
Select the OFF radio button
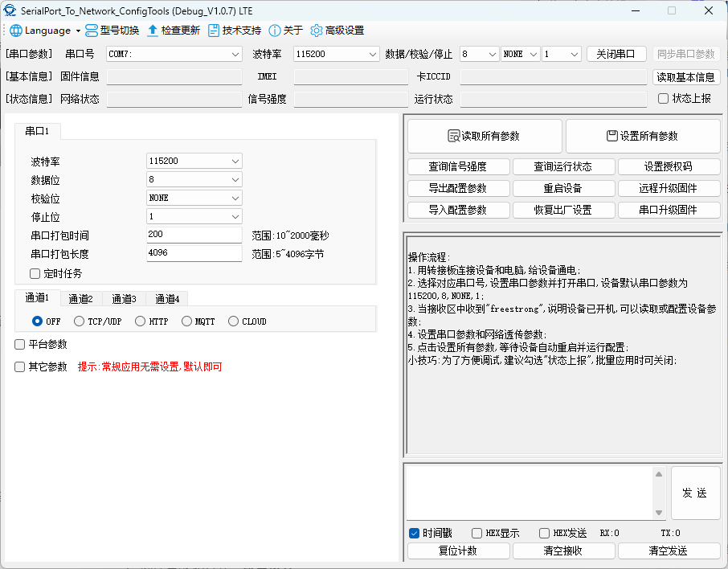coord(37,321)
